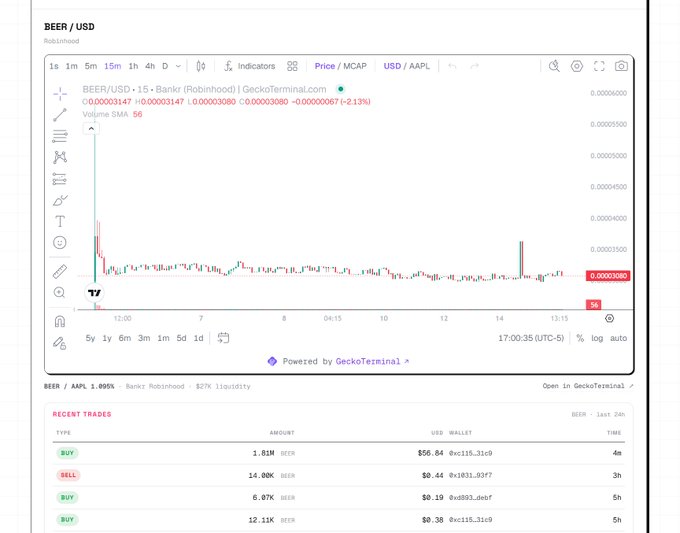Click the $56.84 trade USD value
The width and height of the screenshot is (680, 533).
point(430,453)
